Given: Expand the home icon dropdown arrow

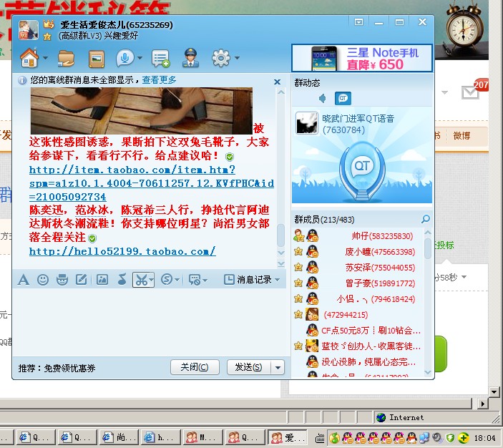Looking at the screenshot, I should click(x=45, y=58).
